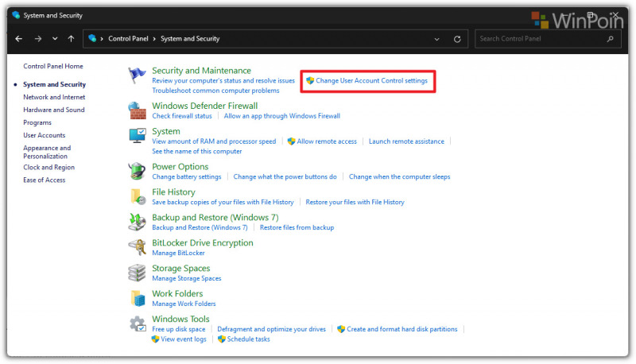Open Network and Internet category

pyautogui.click(x=54, y=97)
